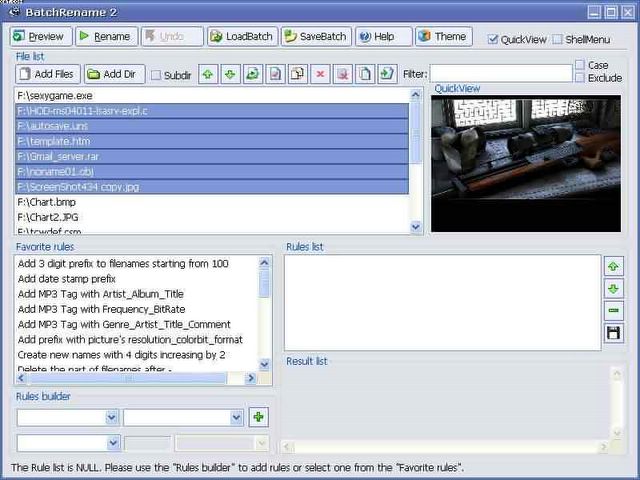
Task: Enable the Exclude filter checkbox
Action: [580, 78]
